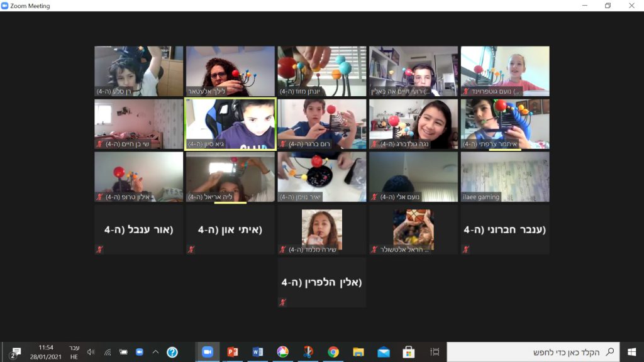Image resolution: width=644 pixels, height=362 pixels.
Task: Click the Zoom Meeting title bar icon
Action: click(5, 6)
